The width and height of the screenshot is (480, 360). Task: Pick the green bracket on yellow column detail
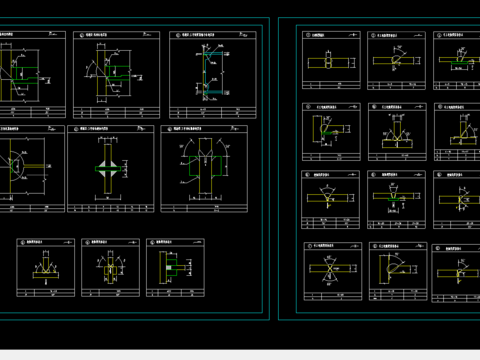click(175, 267)
